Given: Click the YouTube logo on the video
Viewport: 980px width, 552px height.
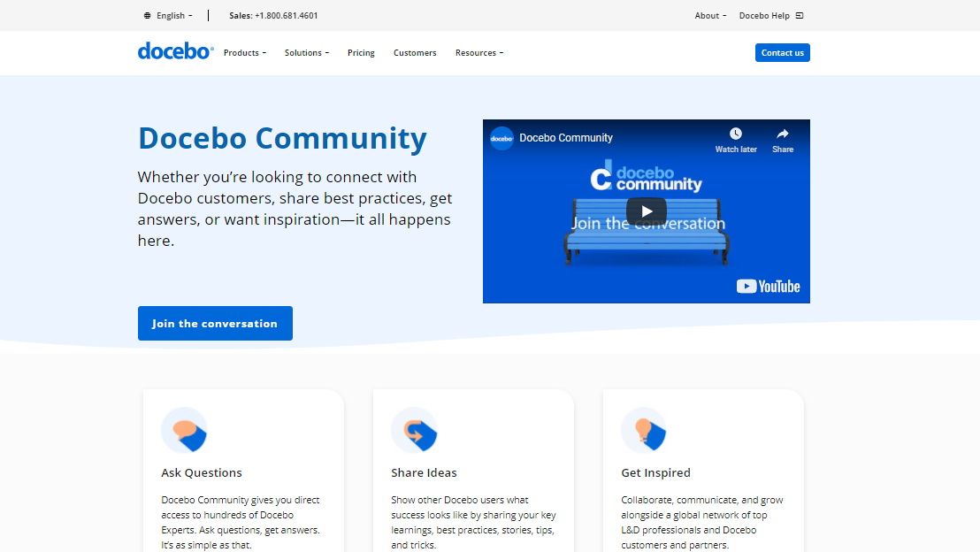Looking at the screenshot, I should (768, 287).
